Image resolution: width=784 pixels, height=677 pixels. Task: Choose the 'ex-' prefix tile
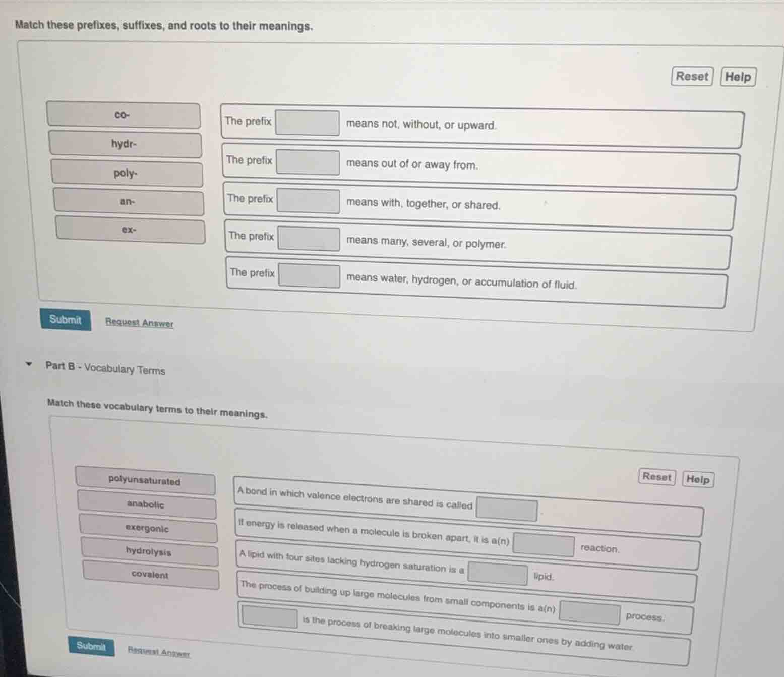pos(130,230)
